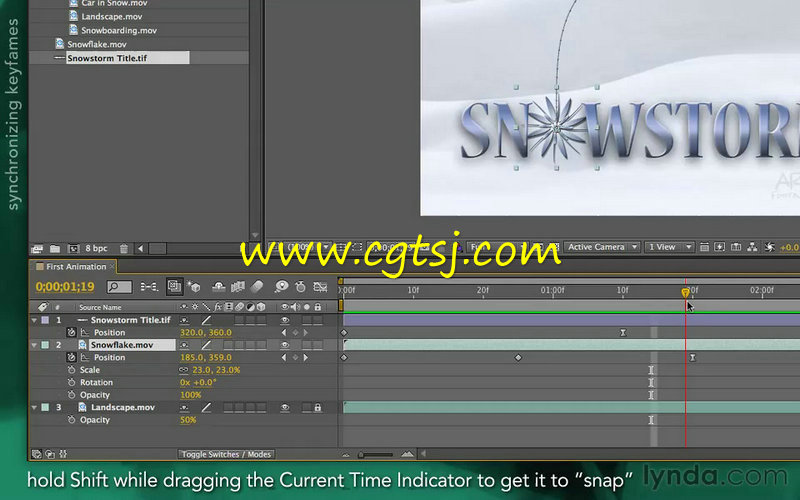Create a new composition from Project panel
This screenshot has height=500, width=800.
73,249
